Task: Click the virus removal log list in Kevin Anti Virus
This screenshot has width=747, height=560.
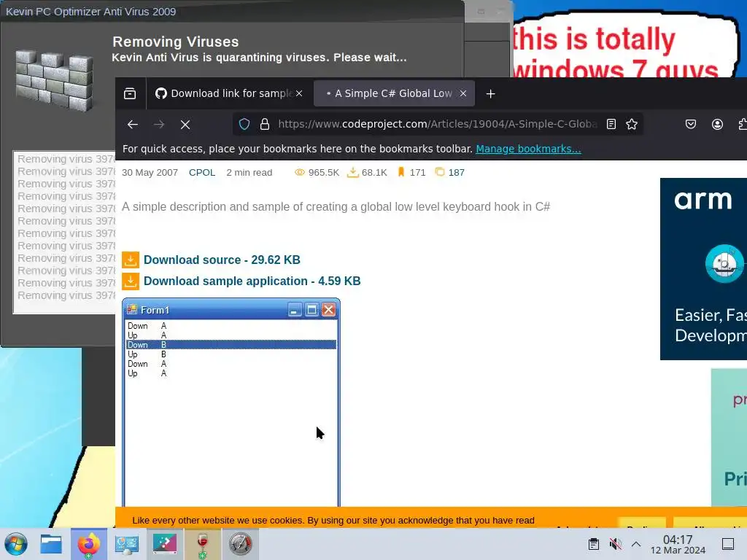Action: pos(65,233)
